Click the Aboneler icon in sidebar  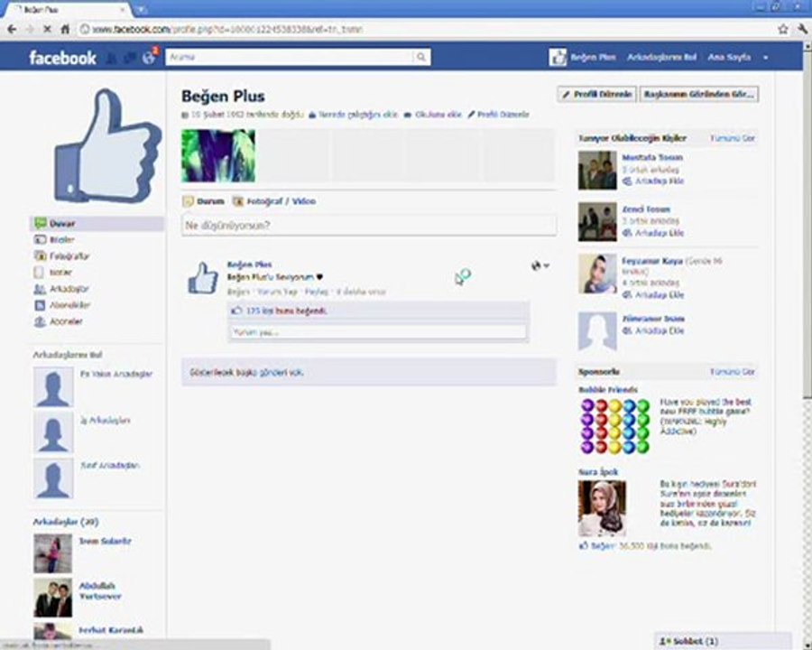(40, 321)
